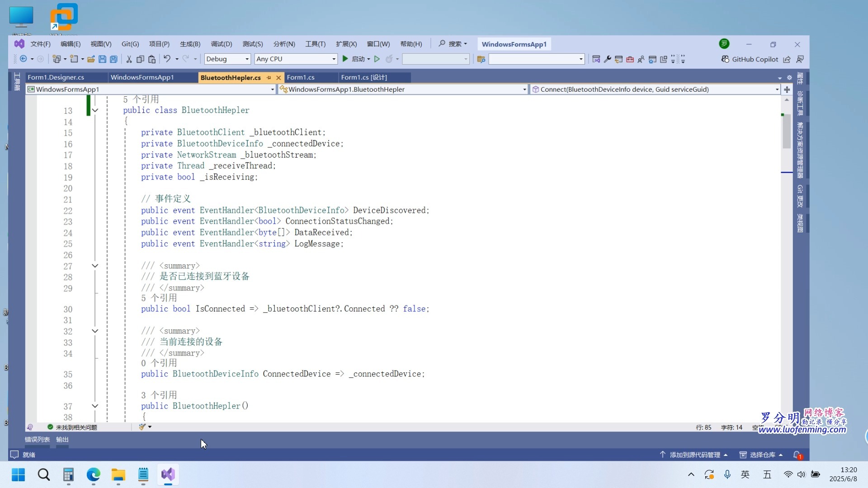868x488 pixels.
Task: Undo the last edit
Action: [167, 59]
